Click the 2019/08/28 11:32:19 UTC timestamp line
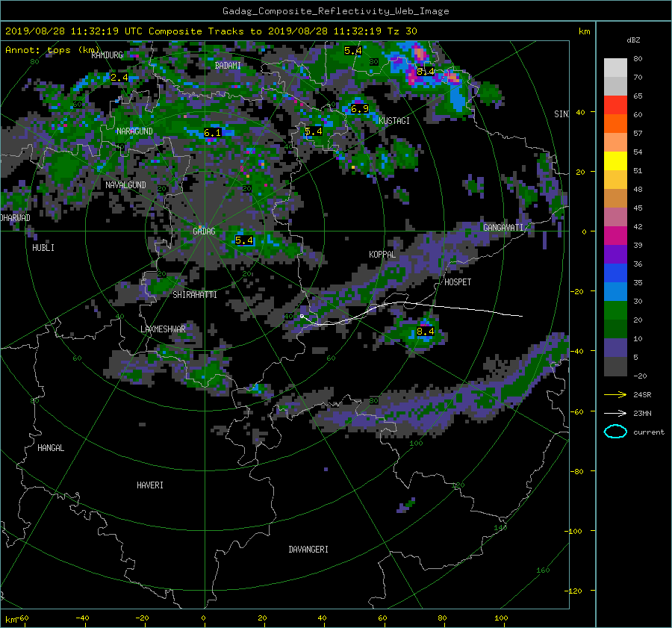Viewport: 672px width, 628px height. click(x=211, y=31)
